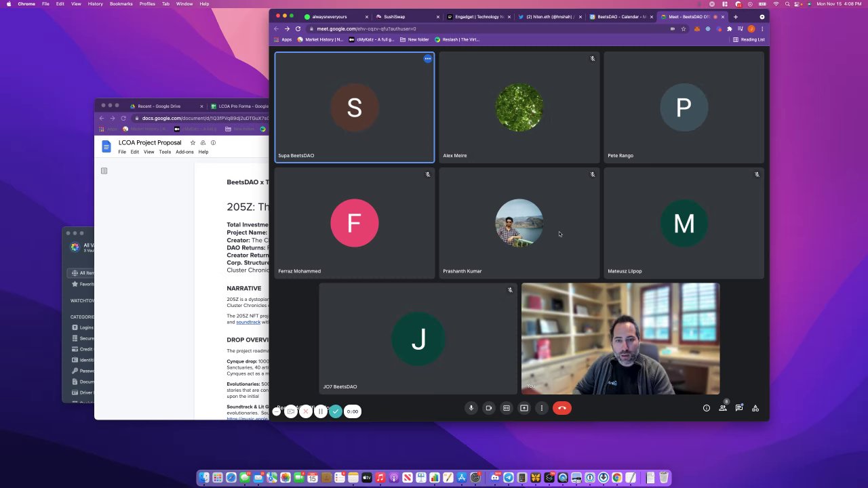
Task: Cancel recording with the red X button
Action: [x=306, y=411]
